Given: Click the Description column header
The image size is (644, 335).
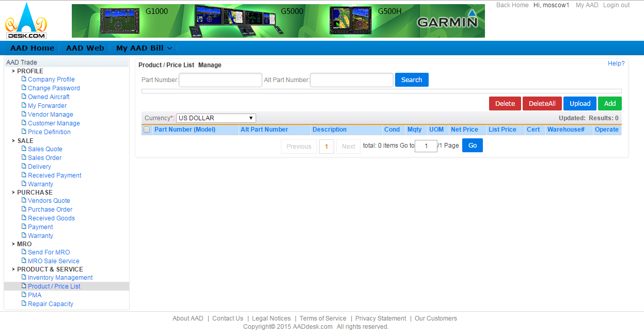Looking at the screenshot, I should [x=329, y=130].
